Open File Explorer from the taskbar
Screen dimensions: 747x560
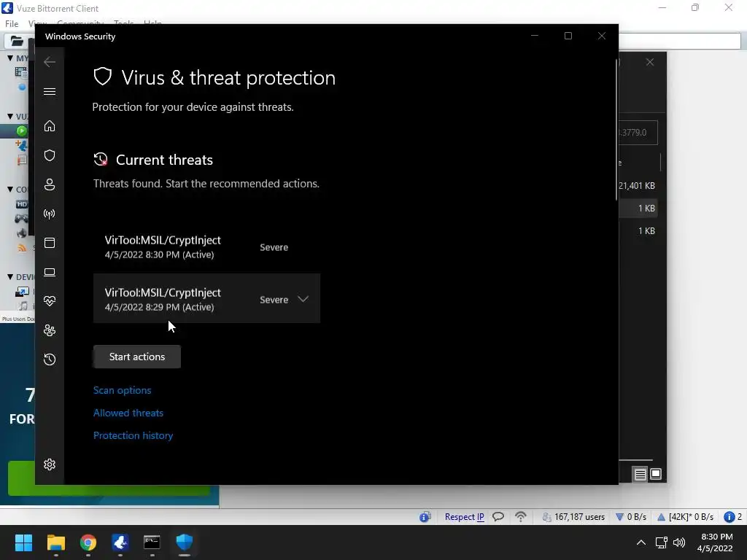(x=55, y=542)
